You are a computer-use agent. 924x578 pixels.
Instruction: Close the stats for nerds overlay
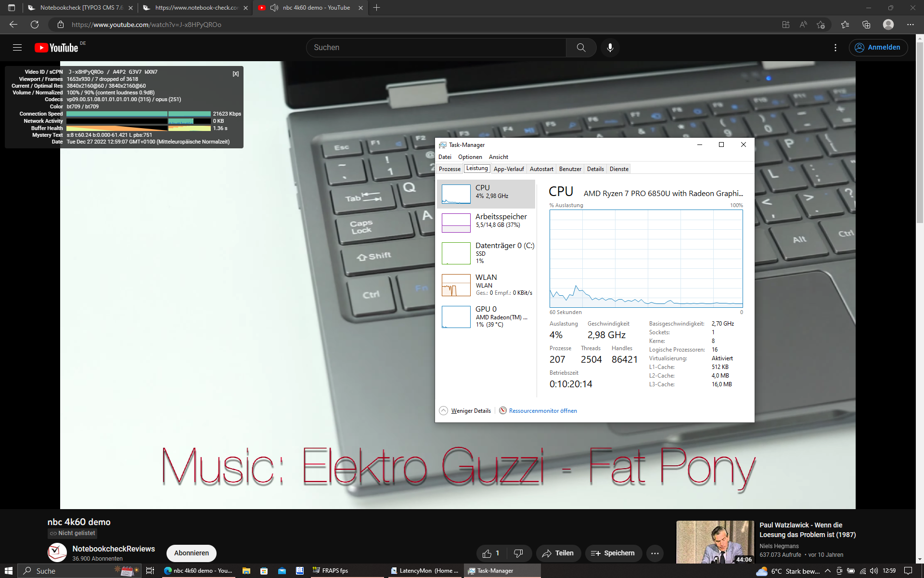(x=235, y=74)
